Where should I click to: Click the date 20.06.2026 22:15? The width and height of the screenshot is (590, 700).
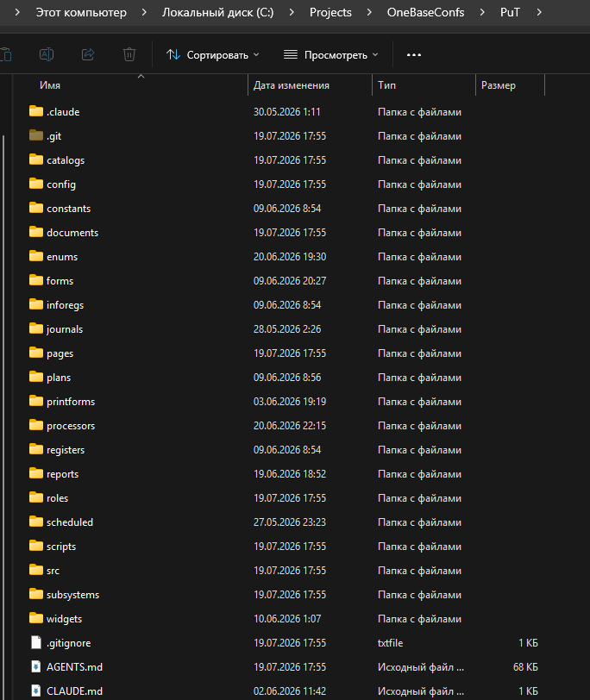[x=290, y=426]
